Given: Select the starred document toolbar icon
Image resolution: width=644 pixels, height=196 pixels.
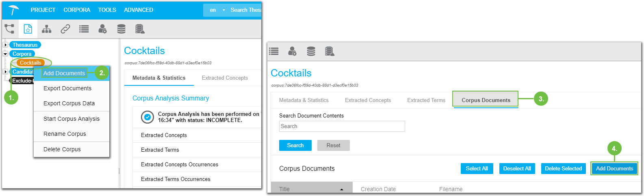Looking at the screenshot, I should pyautogui.click(x=28, y=29).
